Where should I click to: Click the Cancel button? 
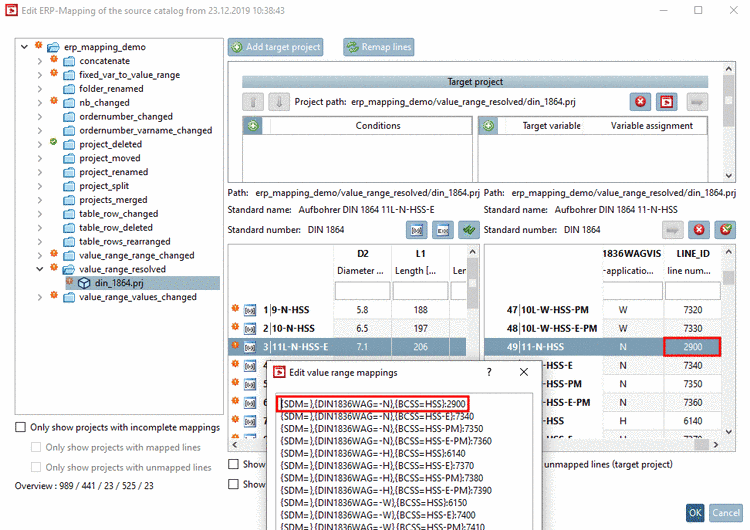coord(726,513)
